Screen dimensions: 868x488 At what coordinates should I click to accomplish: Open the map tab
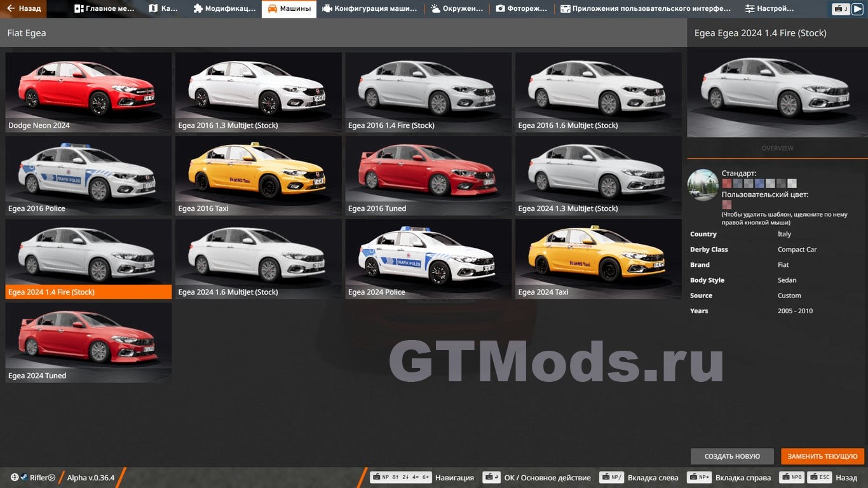pyautogui.click(x=163, y=9)
